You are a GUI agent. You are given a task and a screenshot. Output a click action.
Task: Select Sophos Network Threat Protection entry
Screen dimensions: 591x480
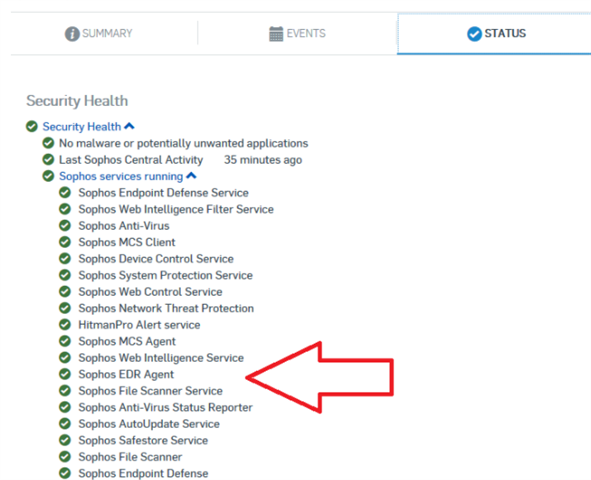coord(166,308)
